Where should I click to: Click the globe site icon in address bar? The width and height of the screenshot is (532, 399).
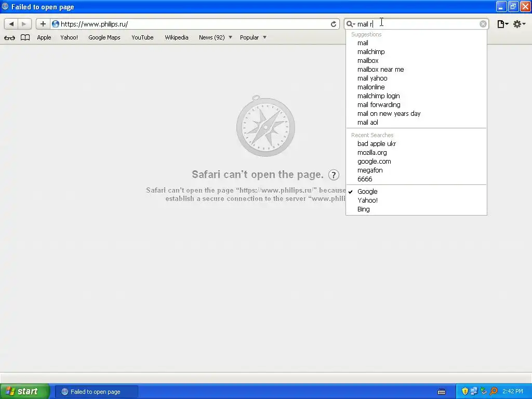[x=55, y=24]
